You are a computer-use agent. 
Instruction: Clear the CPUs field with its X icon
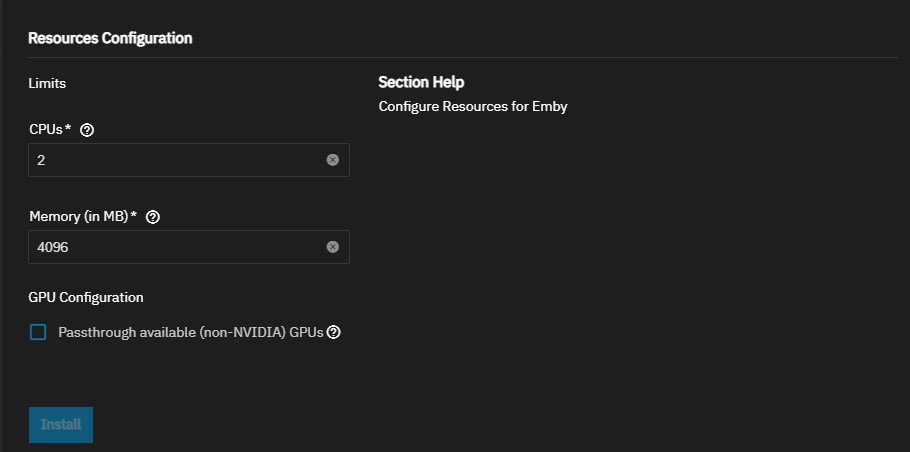point(333,160)
